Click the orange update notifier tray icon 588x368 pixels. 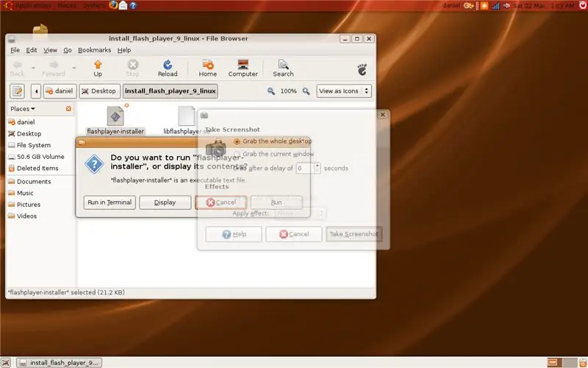tap(484, 6)
